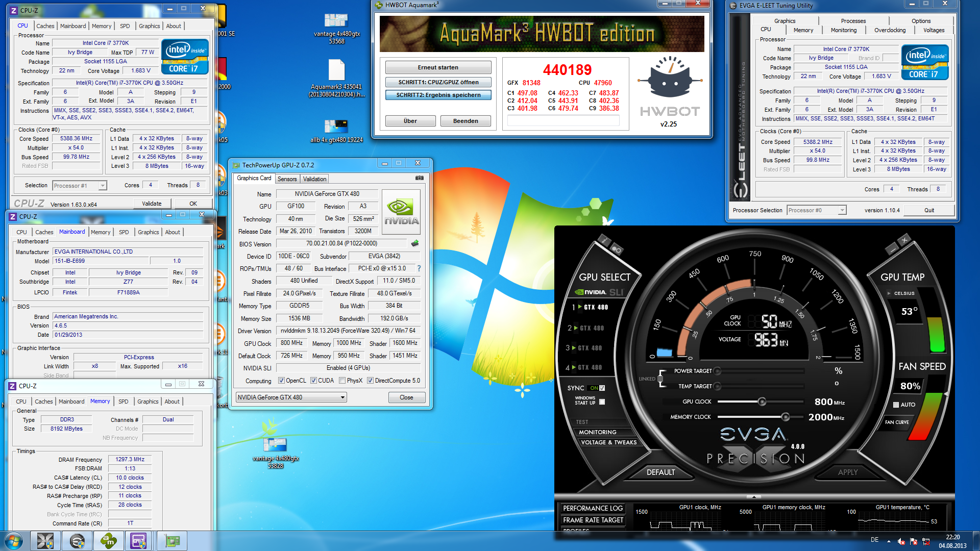Open NVIDIA GeForce GTX 480 dropdown
The width and height of the screenshot is (980, 551).
coord(291,397)
